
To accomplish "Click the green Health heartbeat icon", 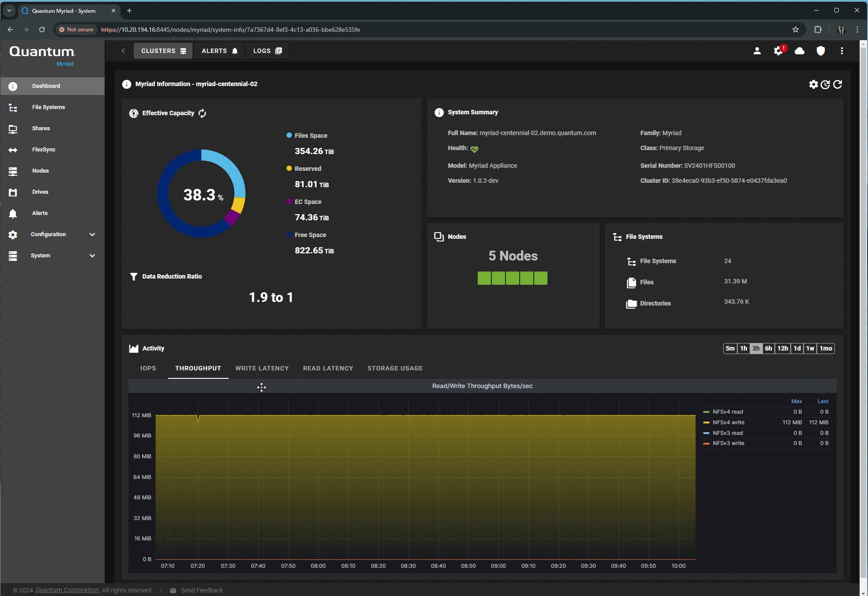I will click(474, 149).
